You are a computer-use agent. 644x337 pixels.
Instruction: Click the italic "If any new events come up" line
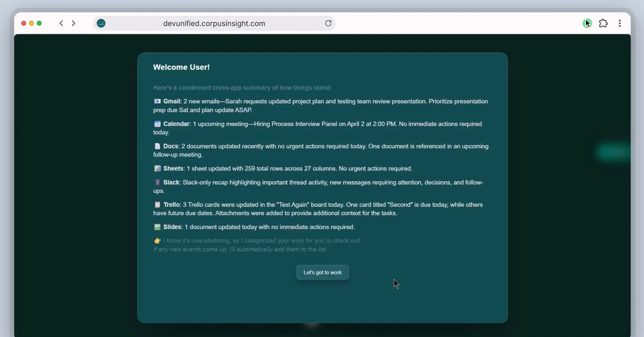pos(240,249)
